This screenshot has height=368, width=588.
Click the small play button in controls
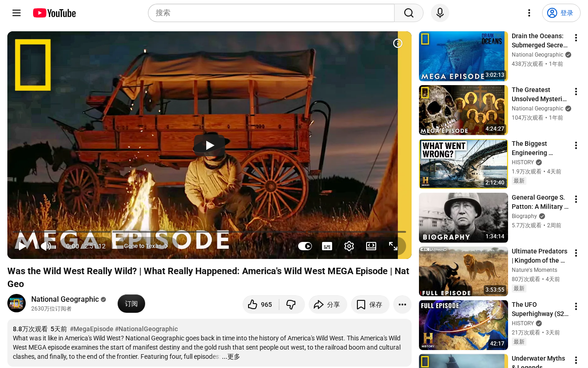click(x=22, y=246)
